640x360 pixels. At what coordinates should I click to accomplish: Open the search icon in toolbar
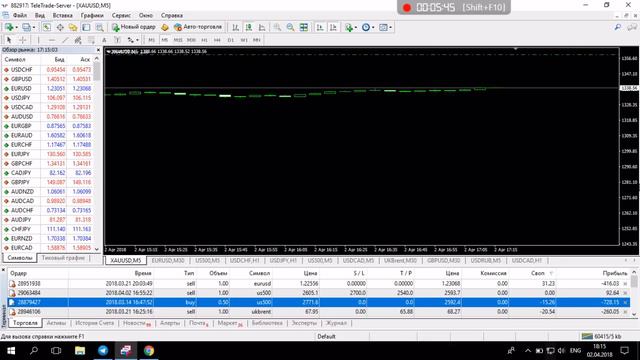pyautogui.click(x=618, y=27)
